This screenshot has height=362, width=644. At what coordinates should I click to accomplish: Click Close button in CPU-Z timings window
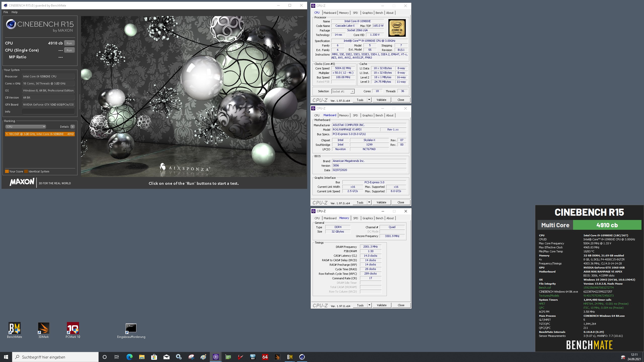pyautogui.click(x=401, y=305)
